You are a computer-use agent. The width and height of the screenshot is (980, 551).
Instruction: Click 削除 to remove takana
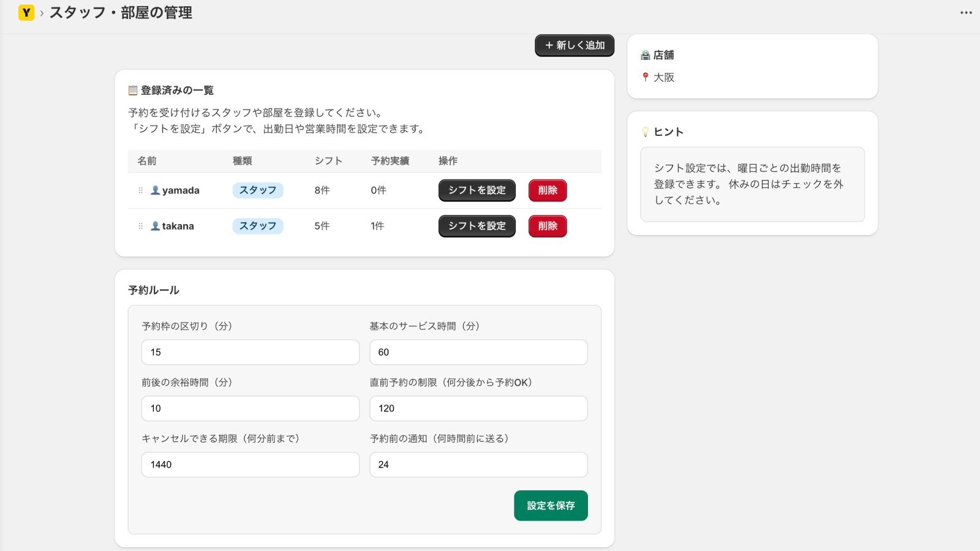(547, 226)
